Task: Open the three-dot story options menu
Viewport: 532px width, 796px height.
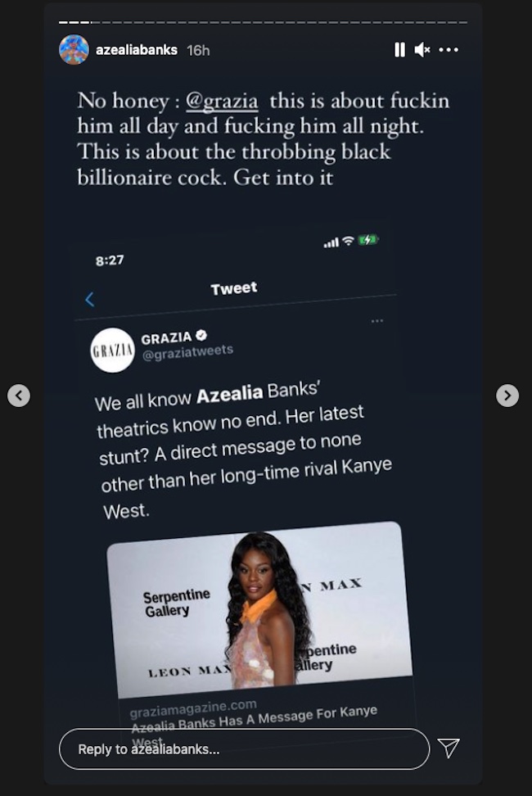Action: 449,50
